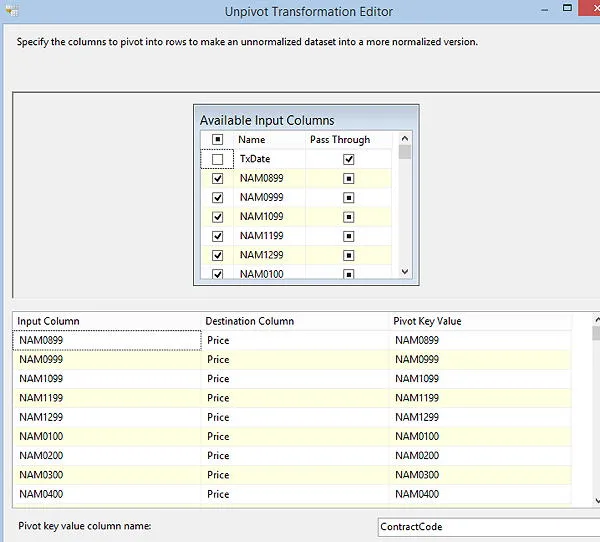This screenshot has width=600, height=542.
Task: Uncheck the NAM1299 column checkbox
Action: [x=217, y=255]
